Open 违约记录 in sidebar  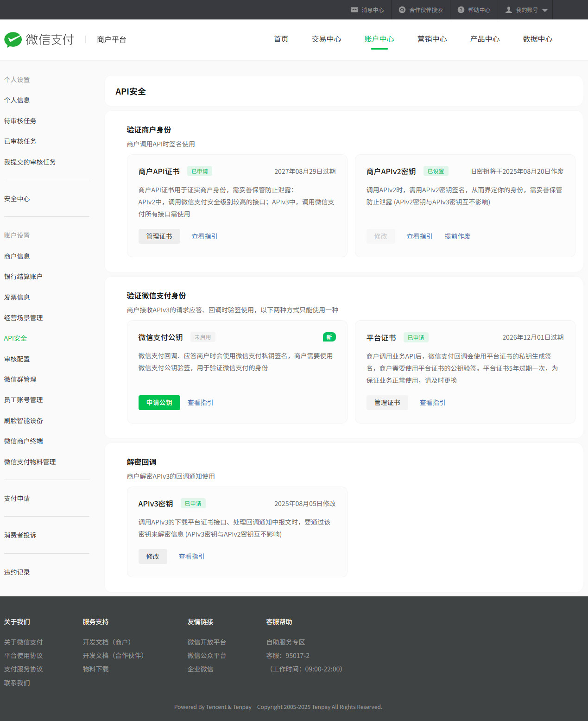tap(17, 572)
